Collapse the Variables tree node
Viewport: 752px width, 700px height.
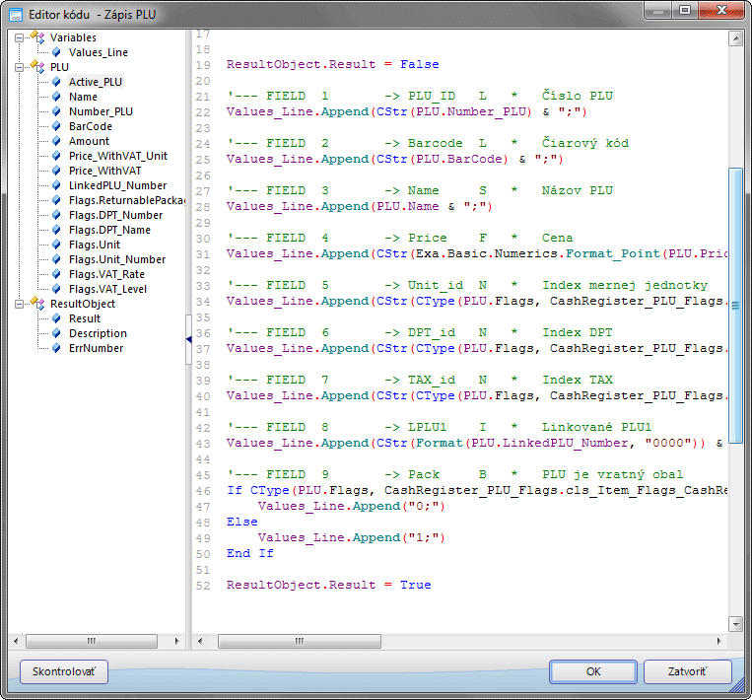(19, 37)
